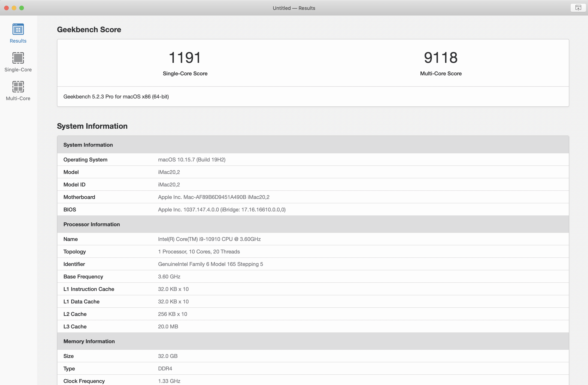588x385 pixels.
Task: Open the Results view icon in sidebar
Action: coord(18,29)
